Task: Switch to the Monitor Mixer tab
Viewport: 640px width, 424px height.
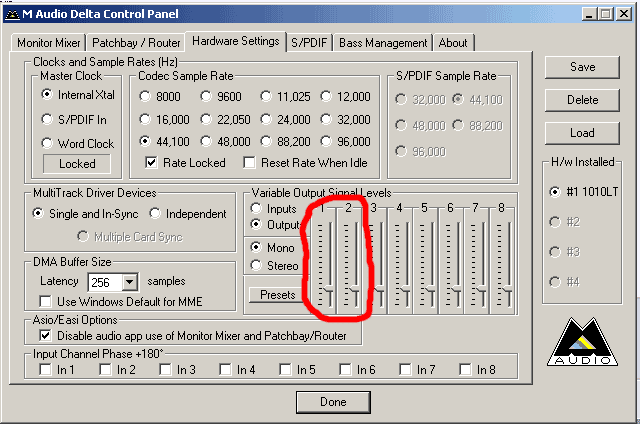Action: (x=49, y=43)
